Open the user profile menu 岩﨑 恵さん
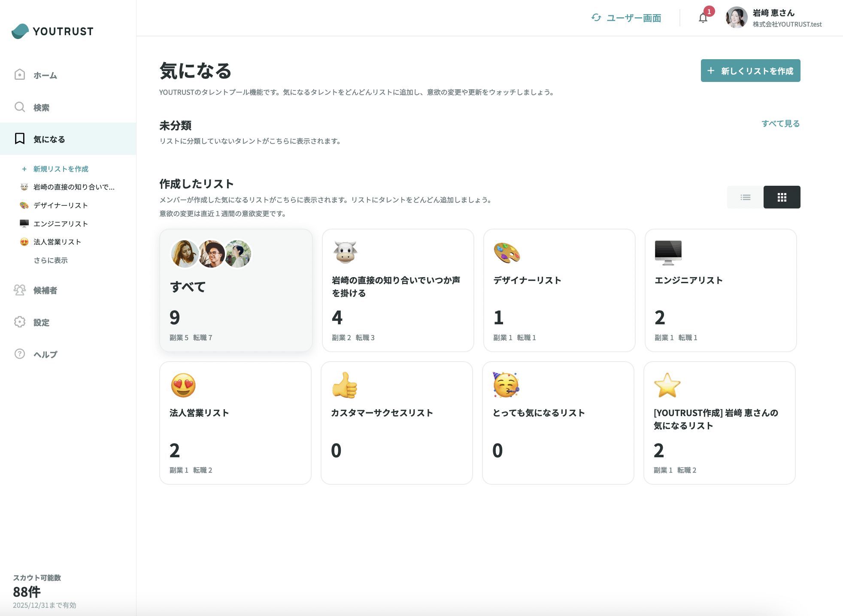843x616 pixels. [773, 18]
